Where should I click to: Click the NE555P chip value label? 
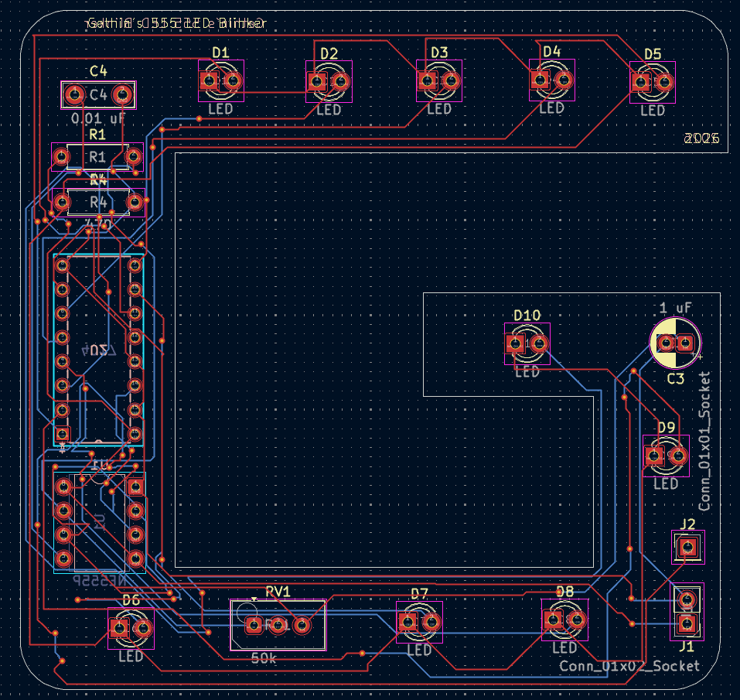100,581
